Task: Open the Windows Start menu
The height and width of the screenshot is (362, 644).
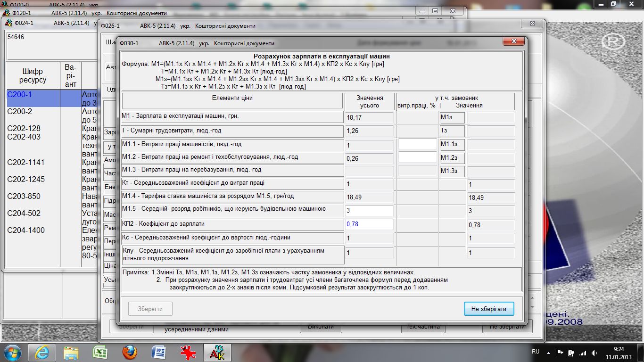Action: click(11, 352)
